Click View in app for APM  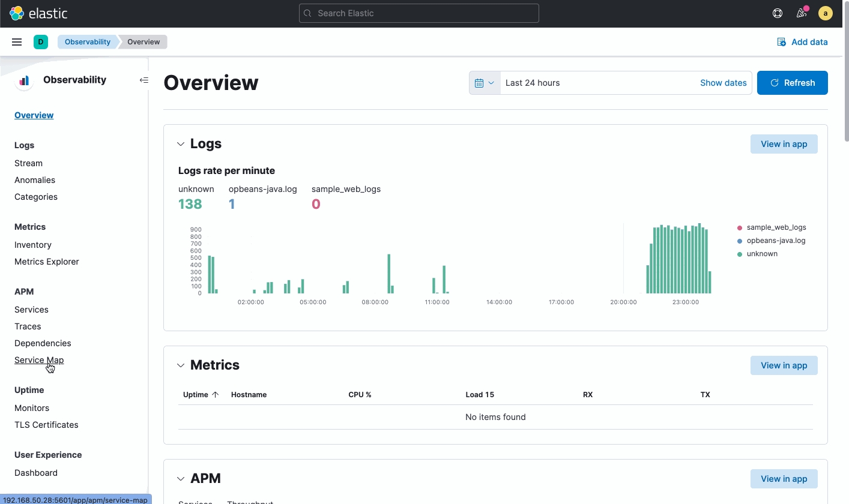pyautogui.click(x=784, y=479)
